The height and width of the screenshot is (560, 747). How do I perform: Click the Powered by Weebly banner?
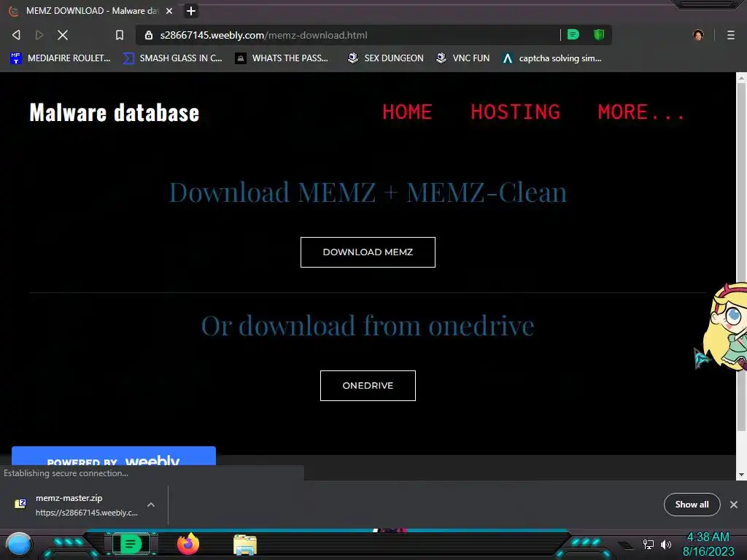[x=113, y=456]
